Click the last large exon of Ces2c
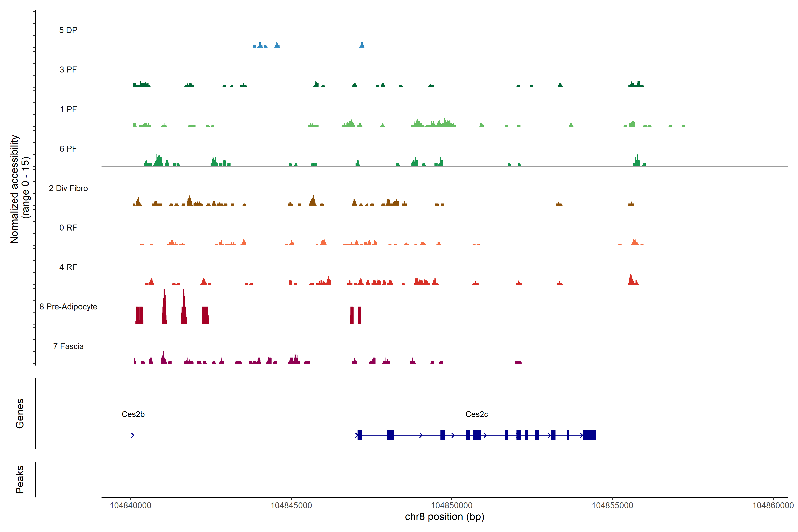Viewport: 798px width, 532px height. point(589,435)
